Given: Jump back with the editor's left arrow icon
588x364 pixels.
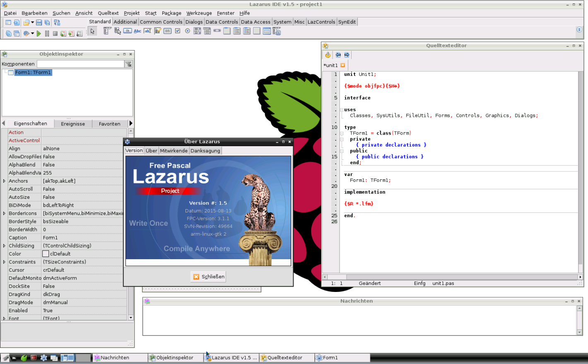Looking at the screenshot, I should [x=338, y=55].
